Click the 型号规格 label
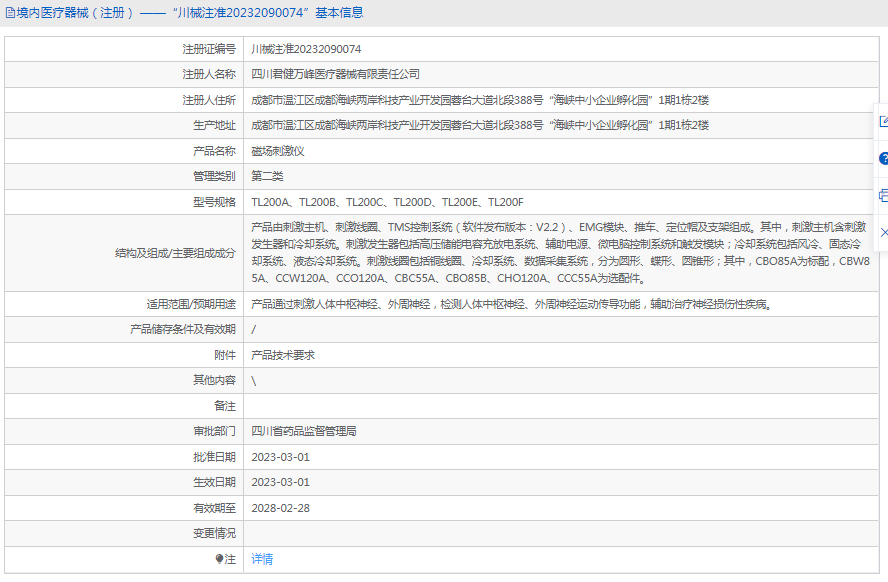 pyautogui.click(x=214, y=202)
